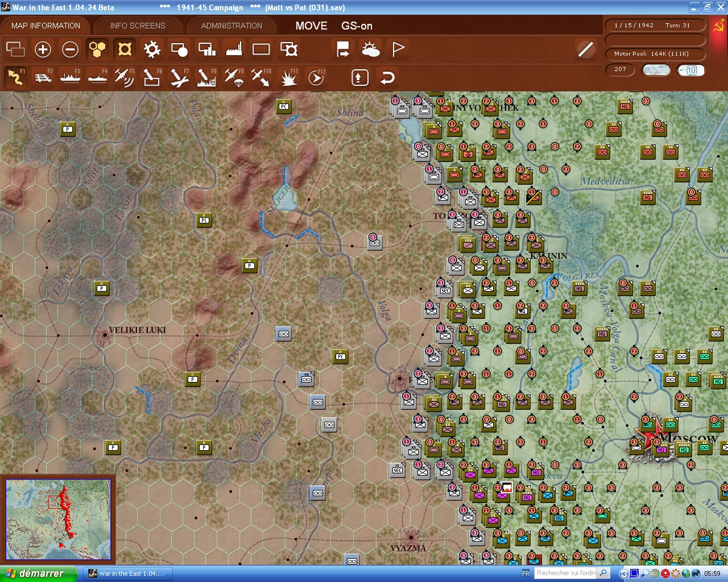This screenshot has height=582, width=728.
Task: Click the Motor Pool 164K indicator
Action: [x=655, y=54]
